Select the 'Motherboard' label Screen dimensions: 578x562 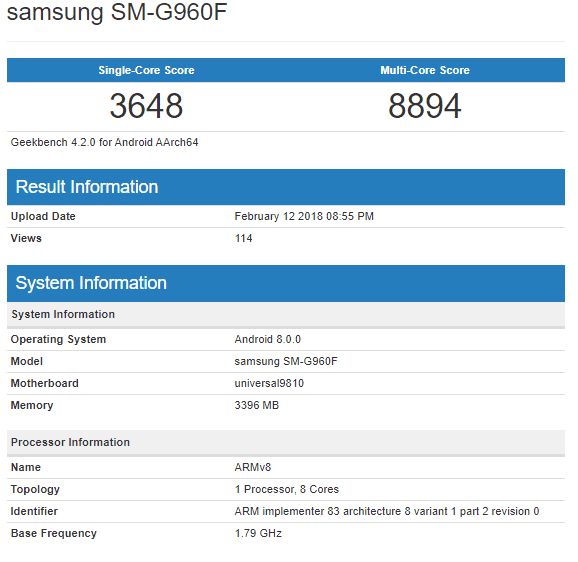[45, 383]
